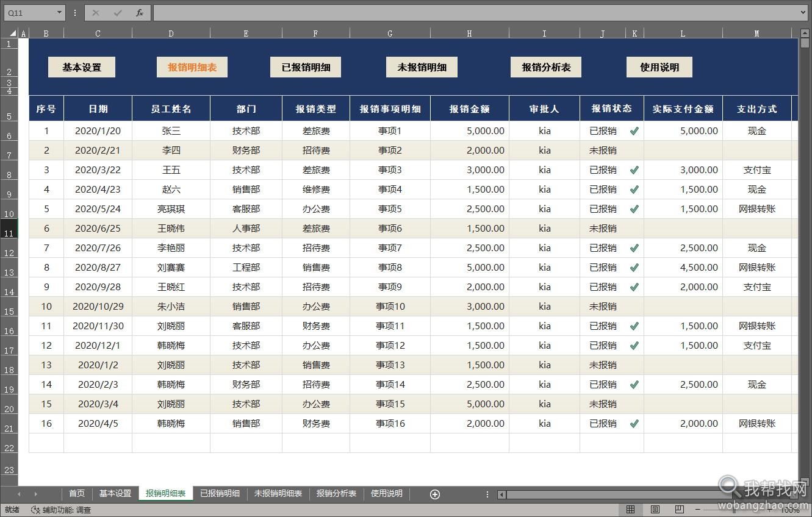The width and height of the screenshot is (812, 517).
Task: Open the Insert Function fx icon
Action: point(140,12)
